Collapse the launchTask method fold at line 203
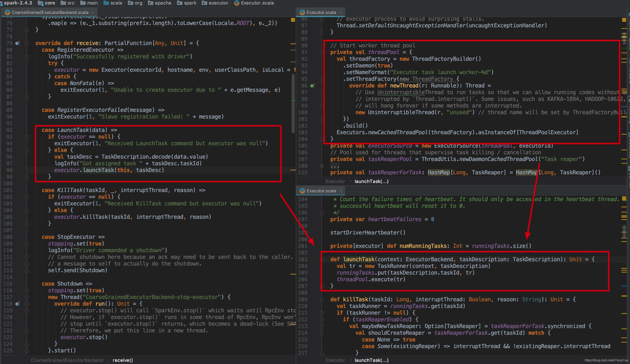The height and width of the screenshot is (364, 630). (322, 260)
